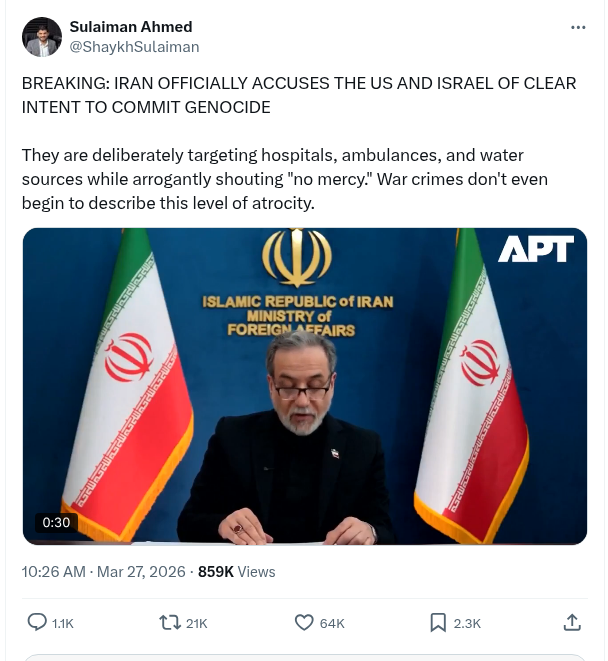Click the 64K likes count
The image size is (608, 661).
point(332,623)
